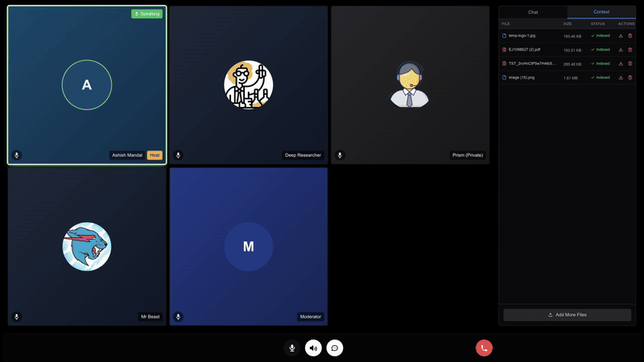This screenshot has width=644, height=362.
Task: End the call with the red phone button
Action: [484, 348]
